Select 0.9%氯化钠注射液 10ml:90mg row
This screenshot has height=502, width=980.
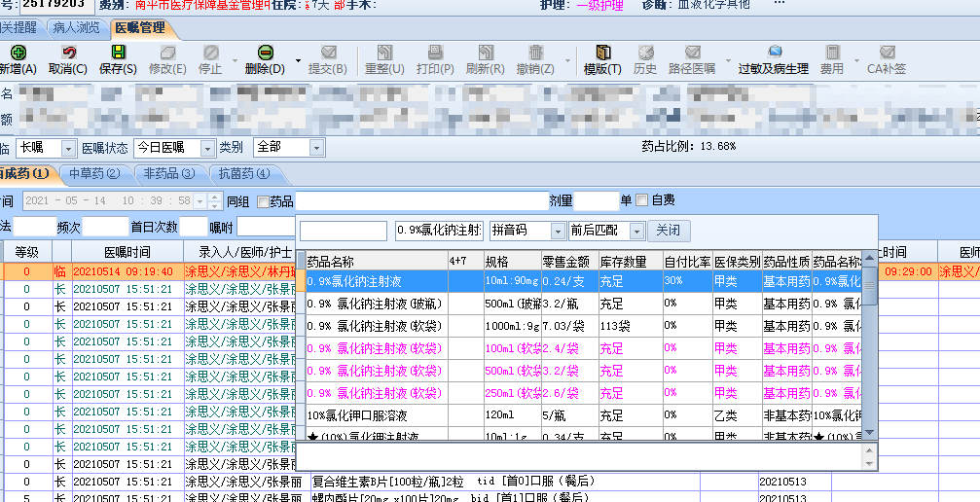click(x=583, y=281)
